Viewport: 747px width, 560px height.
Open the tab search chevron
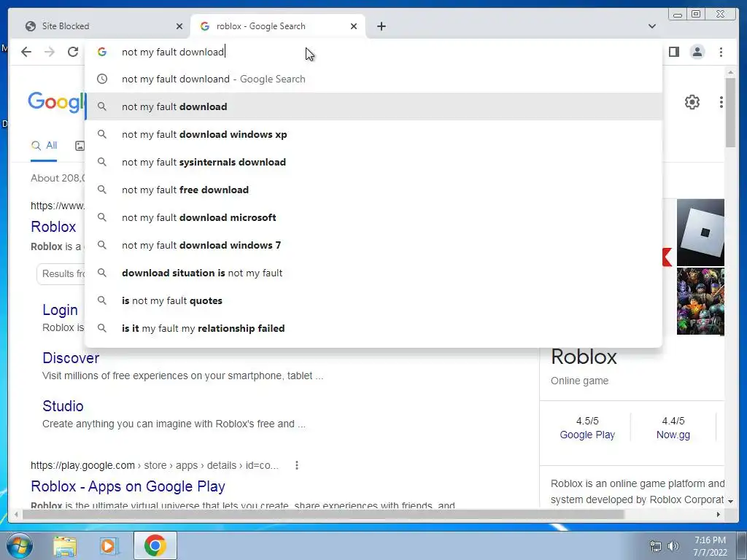tap(652, 26)
